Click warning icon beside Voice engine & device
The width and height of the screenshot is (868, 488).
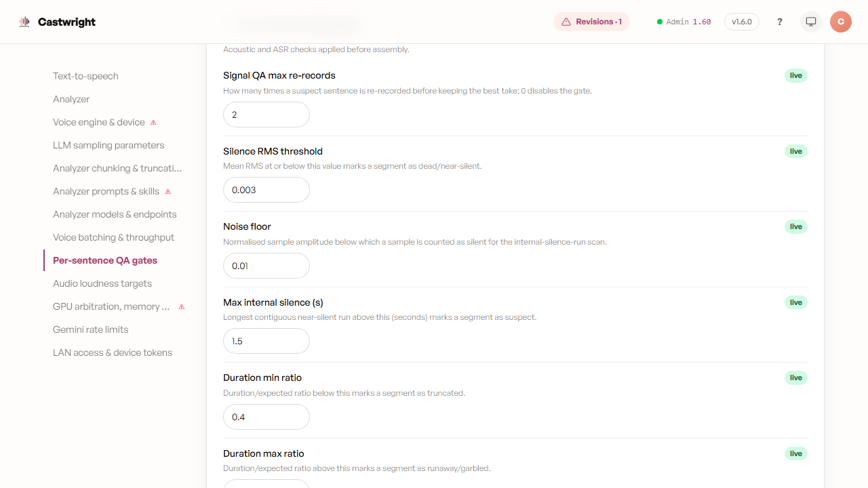tap(153, 123)
